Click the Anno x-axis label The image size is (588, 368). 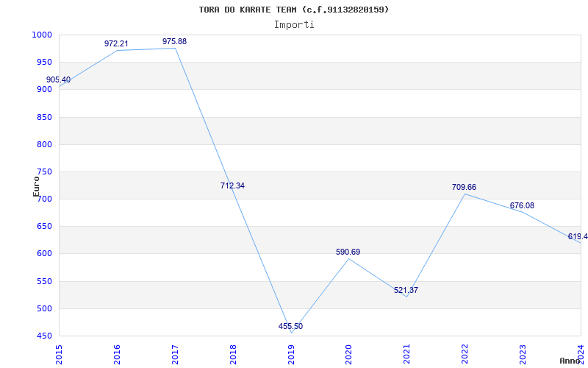point(570,361)
